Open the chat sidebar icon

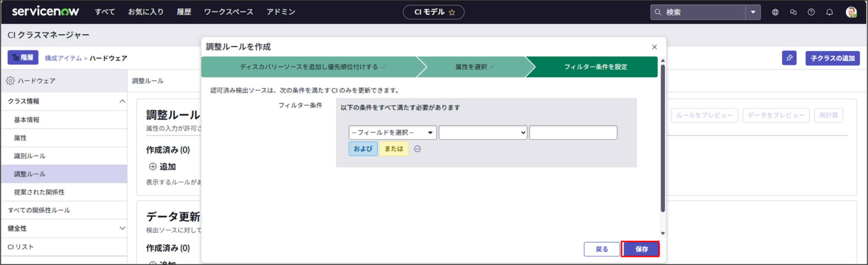coord(793,12)
